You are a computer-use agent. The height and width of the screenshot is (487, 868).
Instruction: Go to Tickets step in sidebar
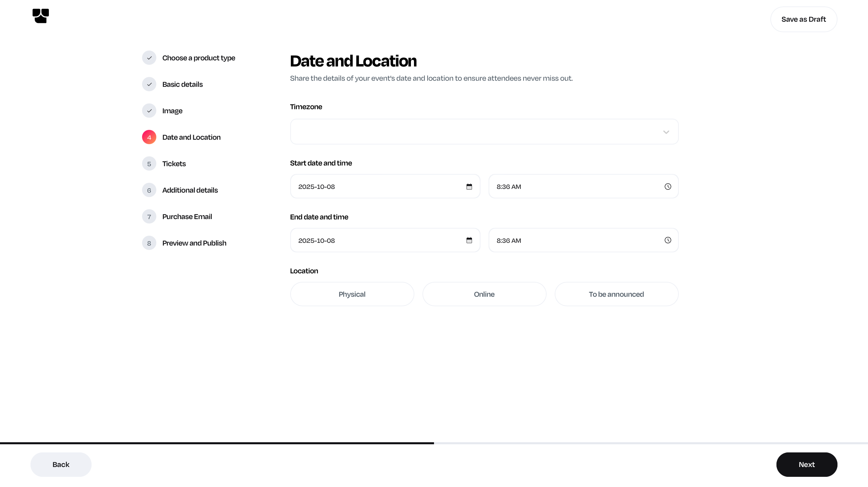click(174, 164)
